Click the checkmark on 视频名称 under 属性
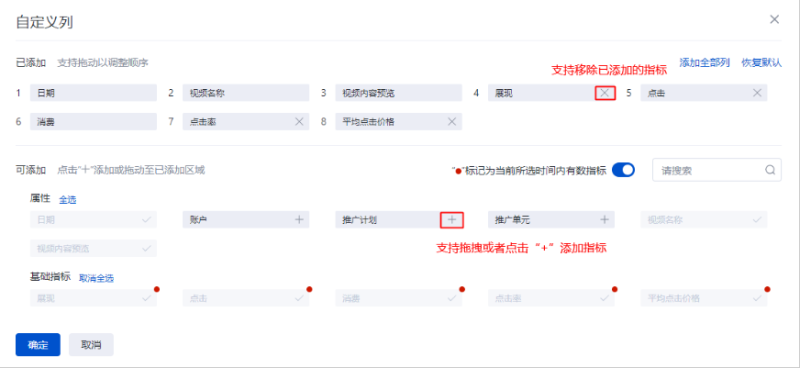The width and height of the screenshot is (800, 368). tap(757, 219)
